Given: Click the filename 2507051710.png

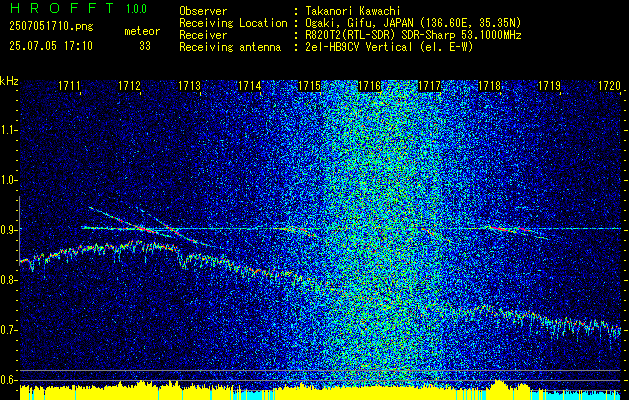Looking at the screenshot, I should point(51,26).
